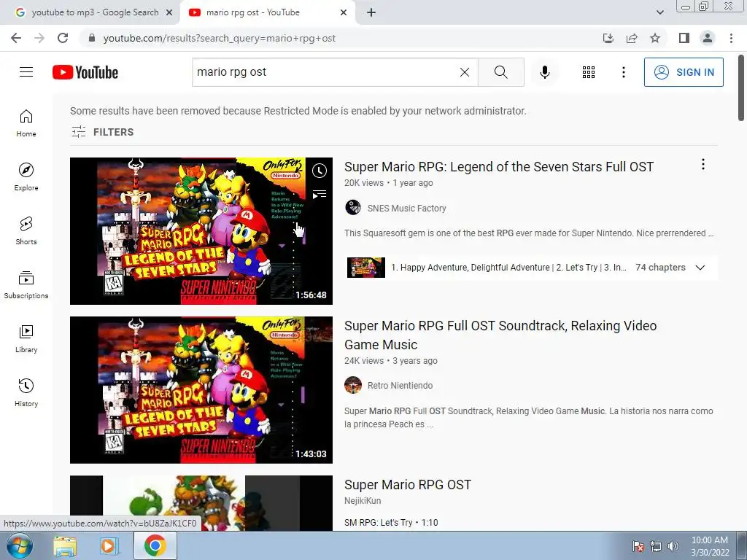Open the YouTube apps grid

[589, 72]
